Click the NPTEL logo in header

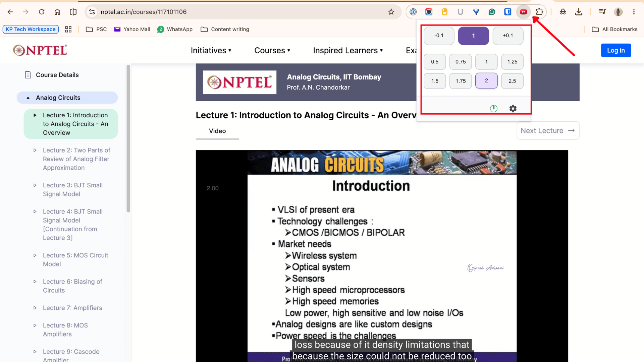tap(40, 50)
